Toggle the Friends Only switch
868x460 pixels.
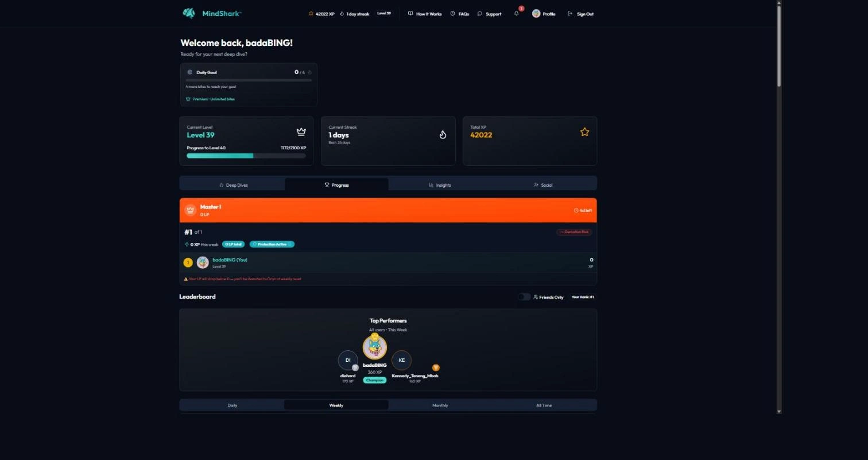pyautogui.click(x=524, y=297)
